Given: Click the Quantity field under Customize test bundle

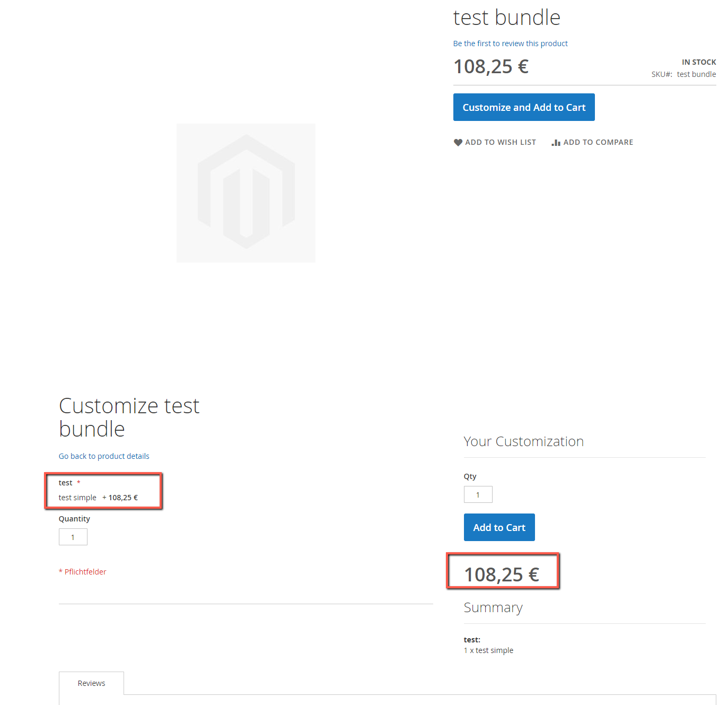Looking at the screenshot, I should tap(73, 537).
